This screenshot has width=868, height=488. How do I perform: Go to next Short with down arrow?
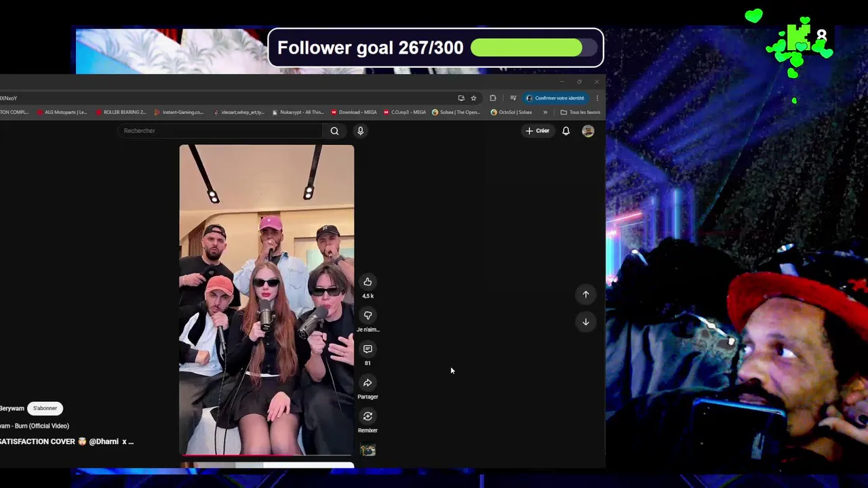point(586,322)
